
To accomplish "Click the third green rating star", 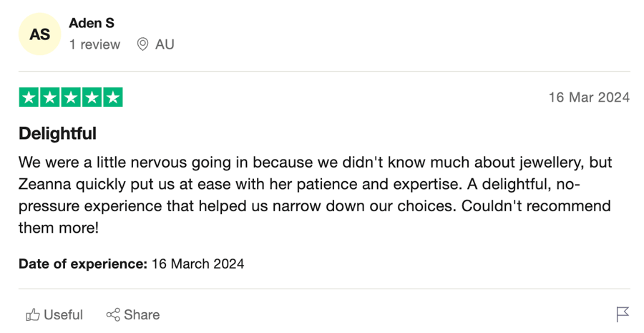I will coord(71,97).
